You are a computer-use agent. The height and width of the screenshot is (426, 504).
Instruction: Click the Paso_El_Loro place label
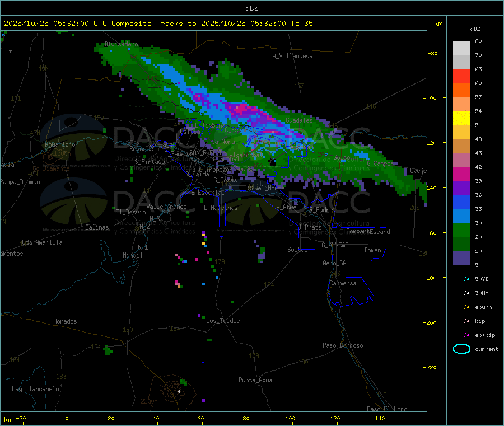(387, 409)
